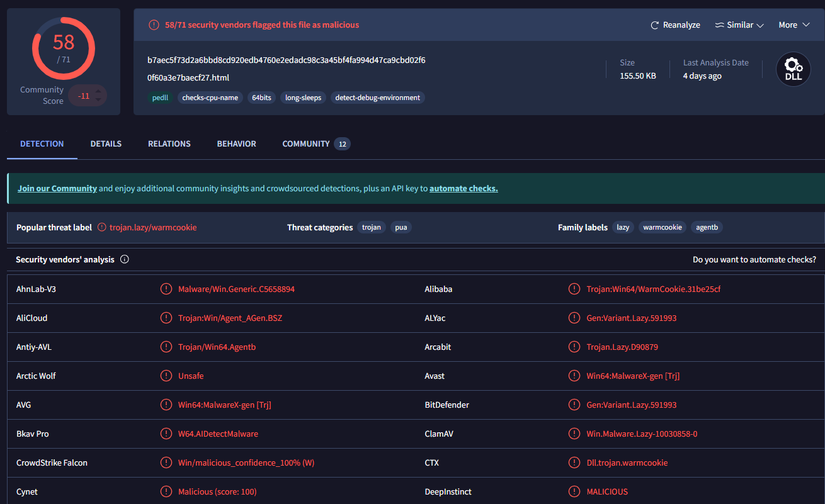
Task: Click the DLL file type badge icon
Action: (x=793, y=69)
